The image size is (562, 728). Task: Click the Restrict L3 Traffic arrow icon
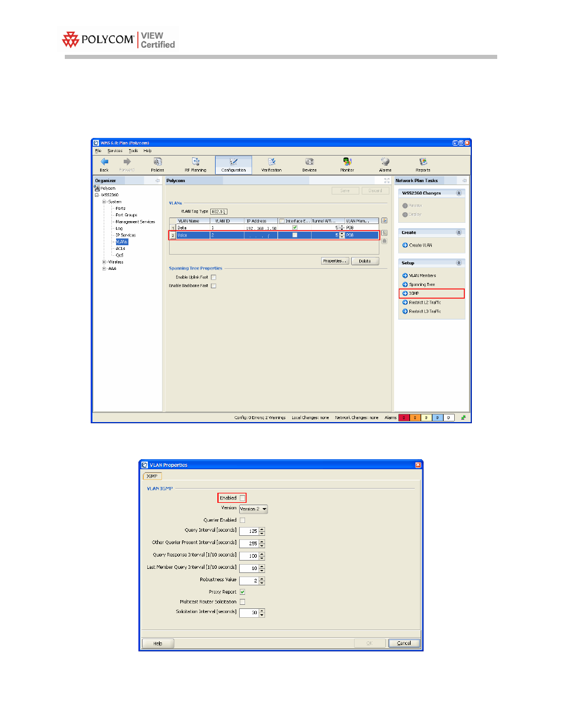coord(405,311)
